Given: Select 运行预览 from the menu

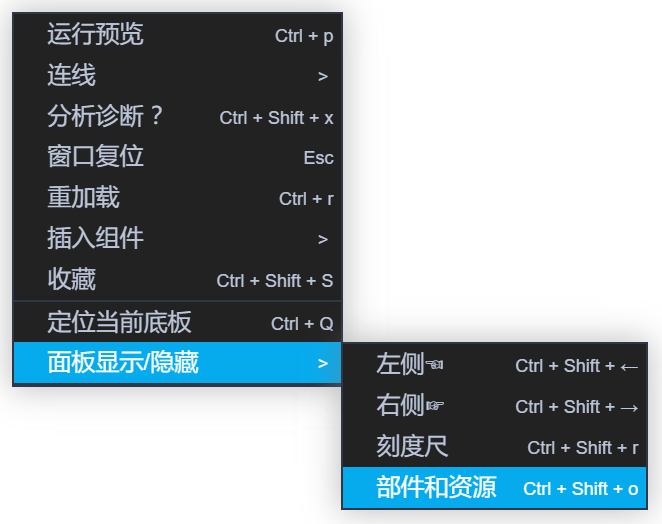Looking at the screenshot, I should pos(177,35).
